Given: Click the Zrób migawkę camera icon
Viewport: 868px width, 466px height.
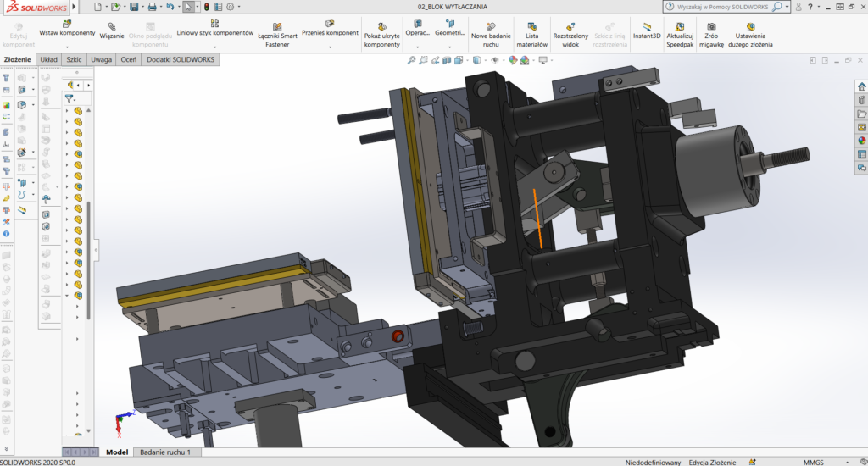Looking at the screenshot, I should point(710,26).
